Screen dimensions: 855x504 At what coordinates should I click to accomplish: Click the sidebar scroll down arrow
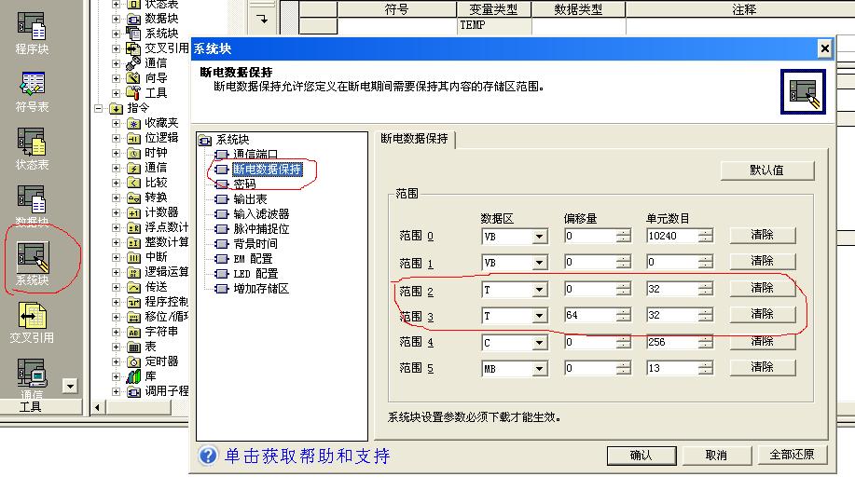[69, 386]
